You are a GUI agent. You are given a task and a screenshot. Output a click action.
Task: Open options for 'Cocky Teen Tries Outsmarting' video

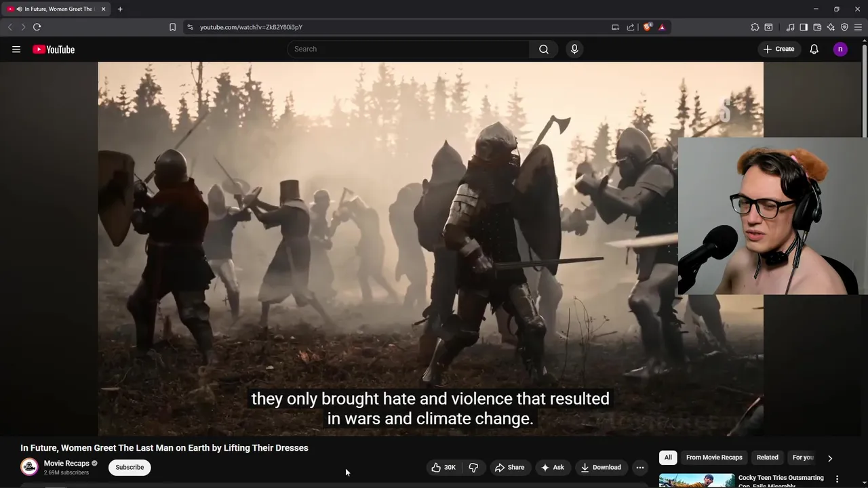(837, 479)
